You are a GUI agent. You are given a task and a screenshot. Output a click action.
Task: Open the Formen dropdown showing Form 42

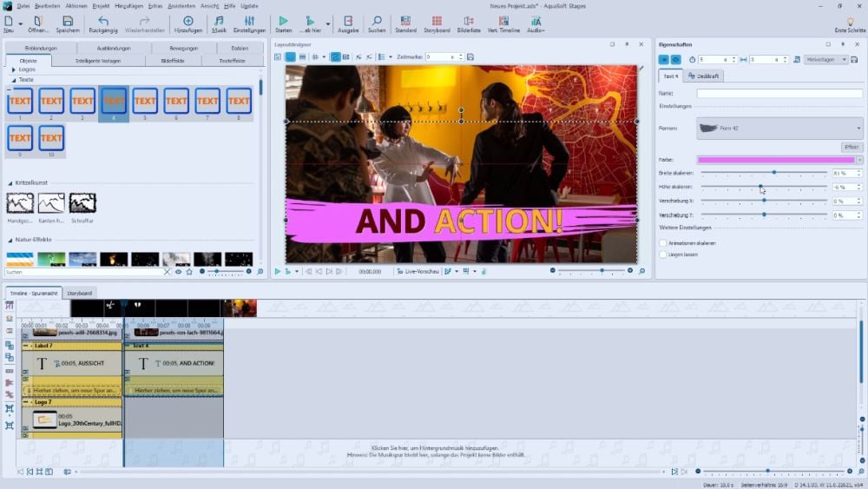[x=779, y=128]
